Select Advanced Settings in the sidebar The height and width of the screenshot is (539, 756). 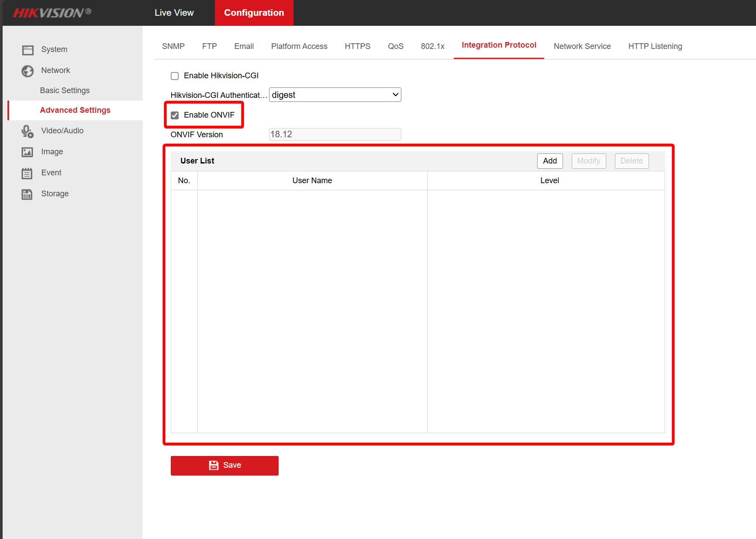tap(75, 110)
